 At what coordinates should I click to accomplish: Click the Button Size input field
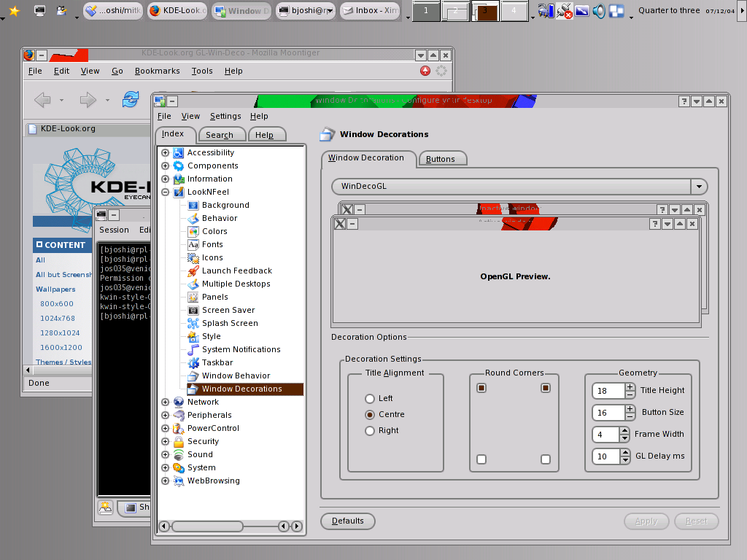click(608, 413)
